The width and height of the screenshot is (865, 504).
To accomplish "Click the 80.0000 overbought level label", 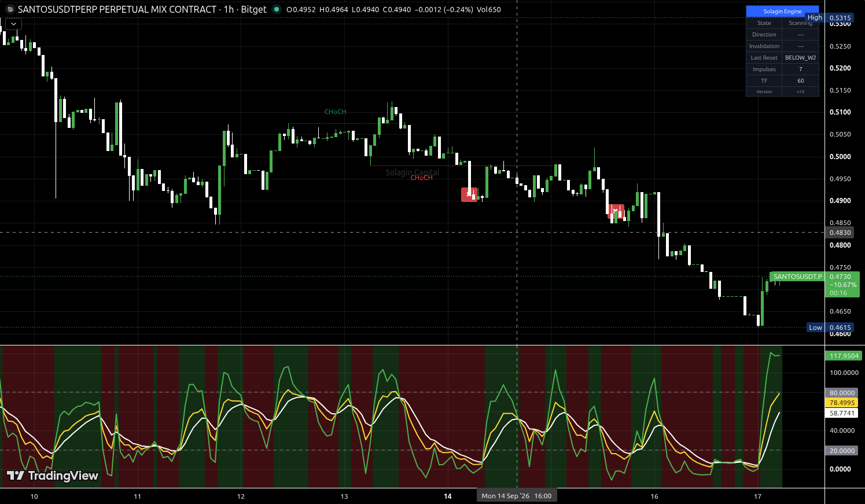I will click(842, 393).
